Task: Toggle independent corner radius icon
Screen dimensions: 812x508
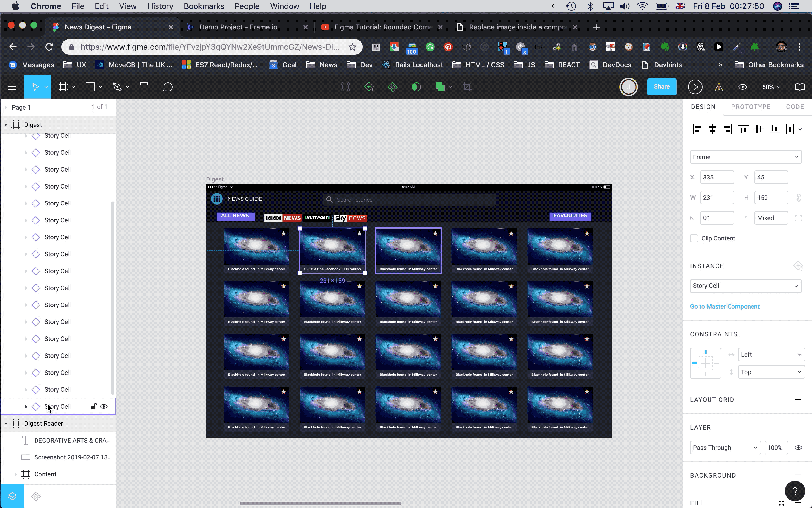Action: coord(798,218)
